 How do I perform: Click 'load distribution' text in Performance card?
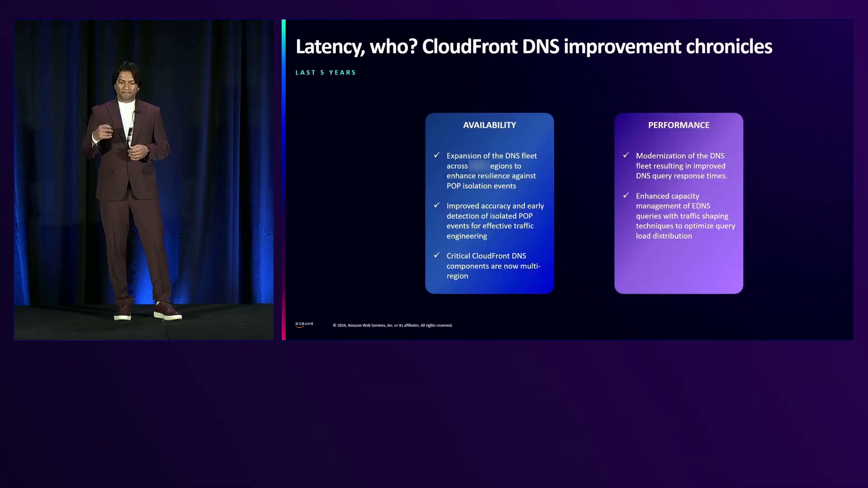(x=664, y=236)
